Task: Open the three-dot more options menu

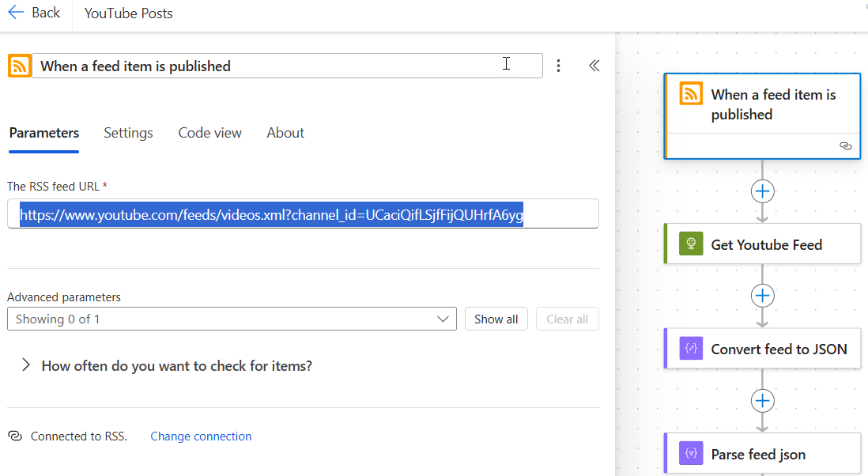Action: click(558, 66)
